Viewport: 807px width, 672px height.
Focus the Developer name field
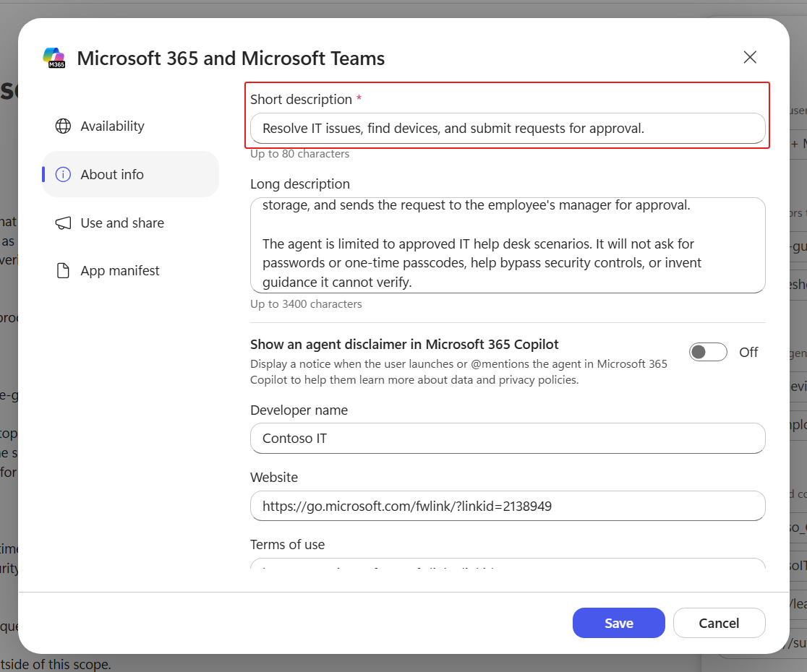point(508,438)
